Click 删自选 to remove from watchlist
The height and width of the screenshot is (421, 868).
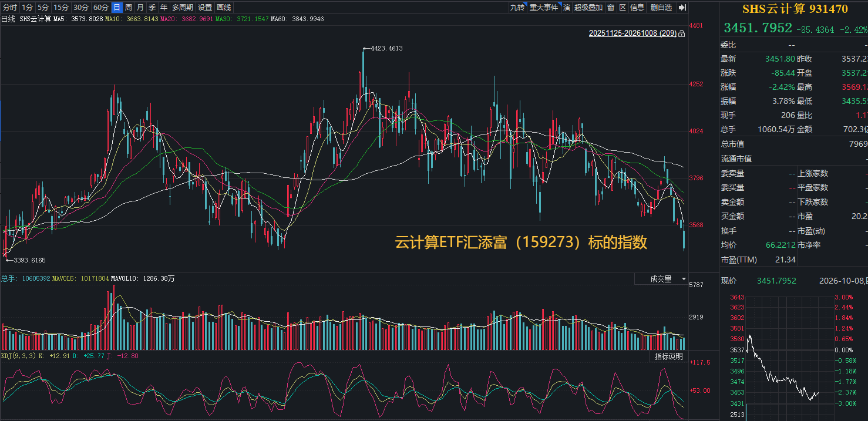tap(661, 8)
